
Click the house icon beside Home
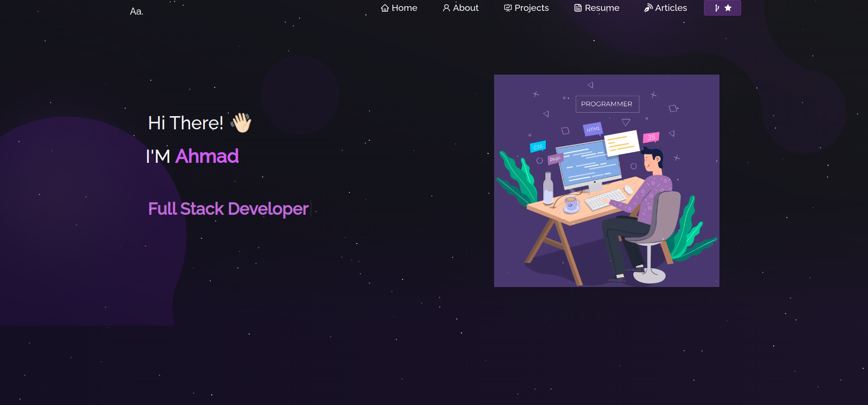pyautogui.click(x=385, y=8)
